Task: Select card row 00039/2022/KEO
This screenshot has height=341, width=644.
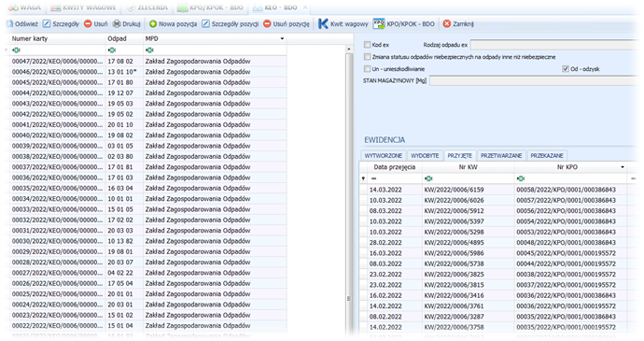Action: click(x=147, y=146)
